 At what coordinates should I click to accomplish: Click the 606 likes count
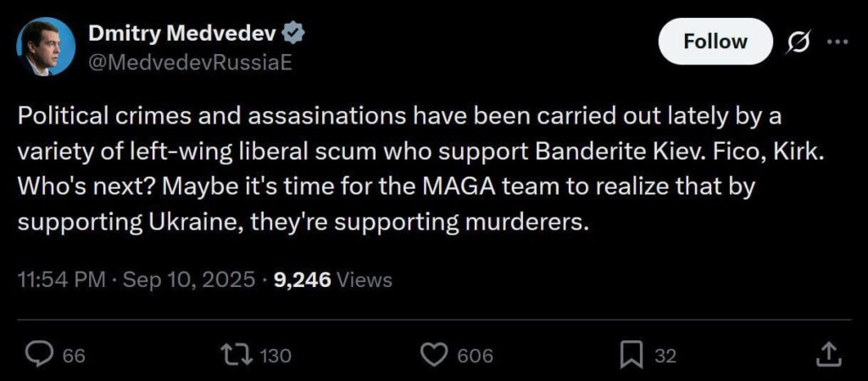pos(476,356)
